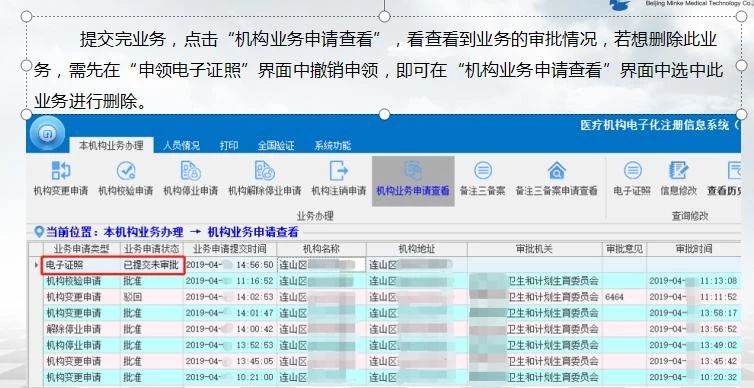Screen dimensions: 754x388
Task: Click row indicator arrow beside 电子证照
Action: 37,265
